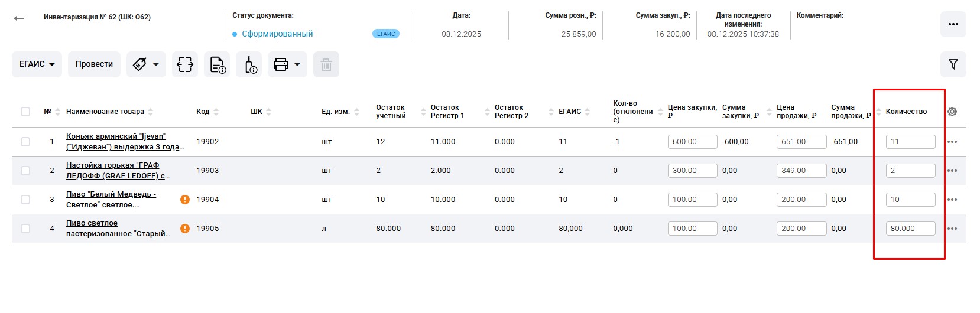The width and height of the screenshot is (980, 313).
Task: Click the back arrow next to Инвентаризация
Action: click(19, 18)
